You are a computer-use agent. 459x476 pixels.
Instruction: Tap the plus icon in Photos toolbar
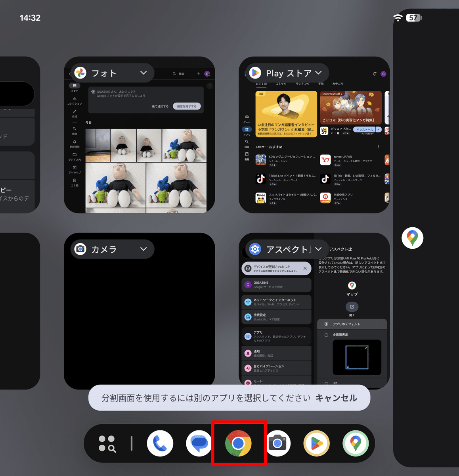199,74
